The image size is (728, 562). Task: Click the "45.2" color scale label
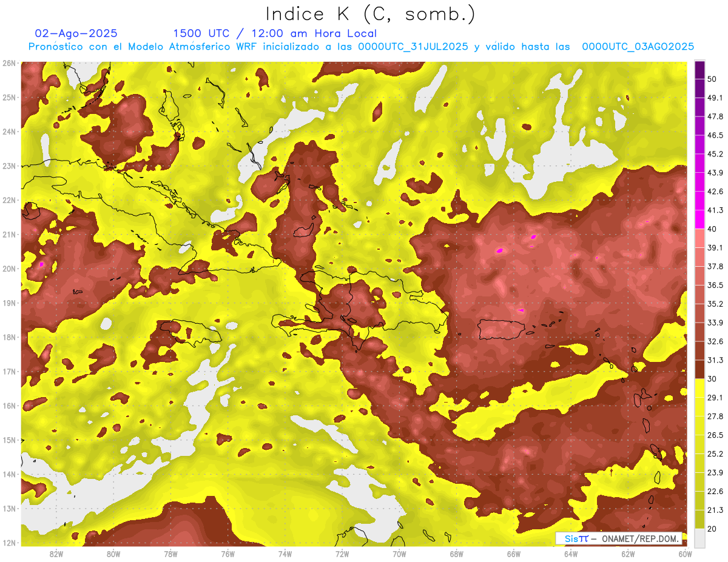point(715,154)
